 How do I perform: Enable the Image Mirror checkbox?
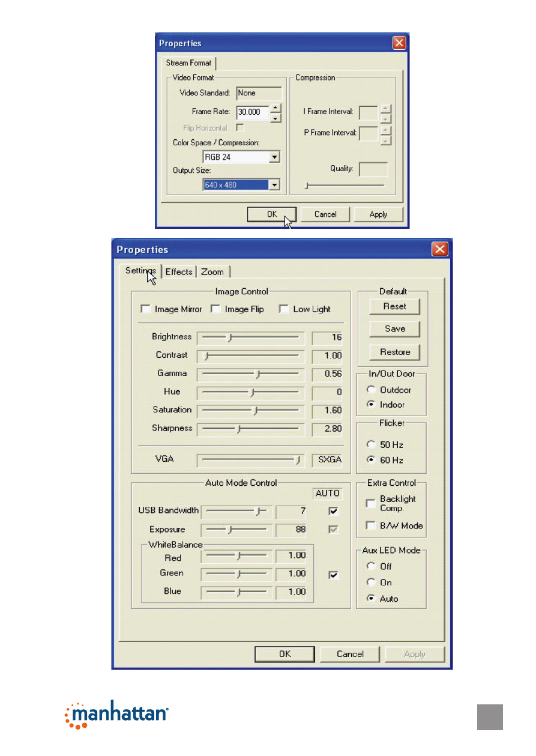pyautogui.click(x=145, y=309)
